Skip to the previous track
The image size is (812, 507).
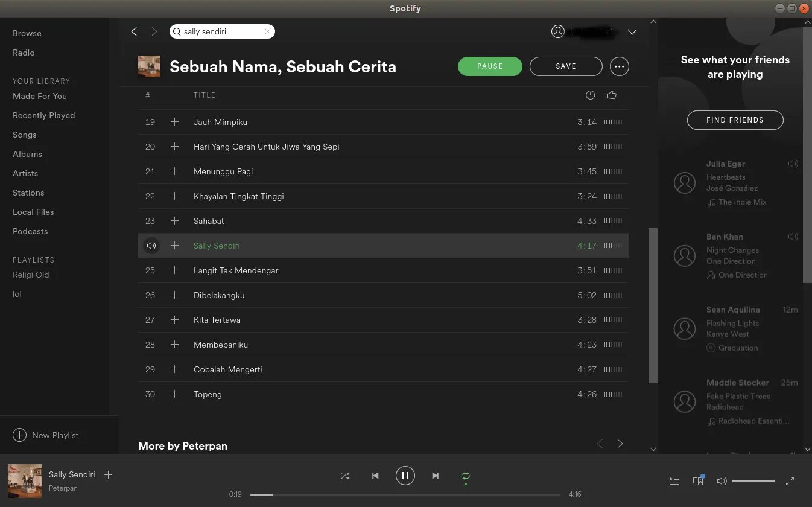[375, 476]
